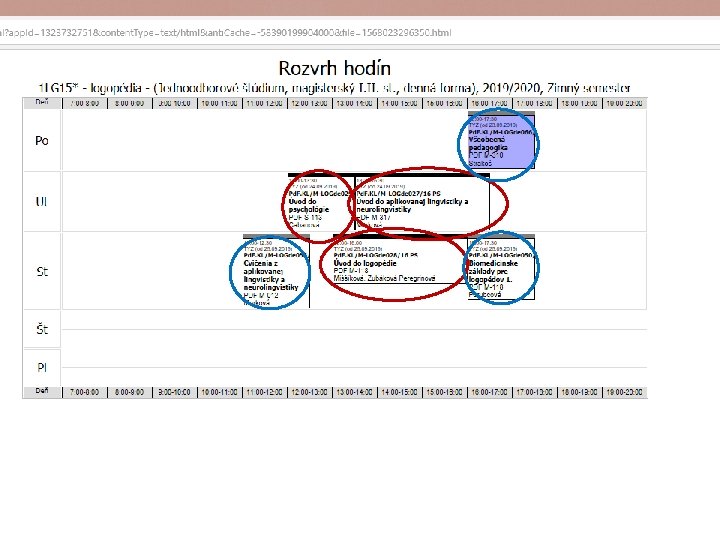Click '18:00-19:00' in the footer row
The image size is (720, 540).
(x=579, y=392)
